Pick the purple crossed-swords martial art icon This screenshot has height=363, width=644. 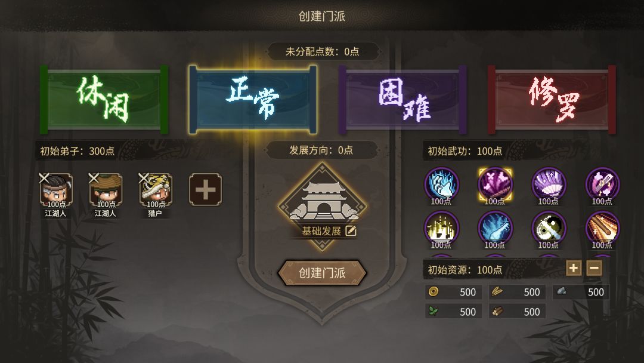(602, 184)
